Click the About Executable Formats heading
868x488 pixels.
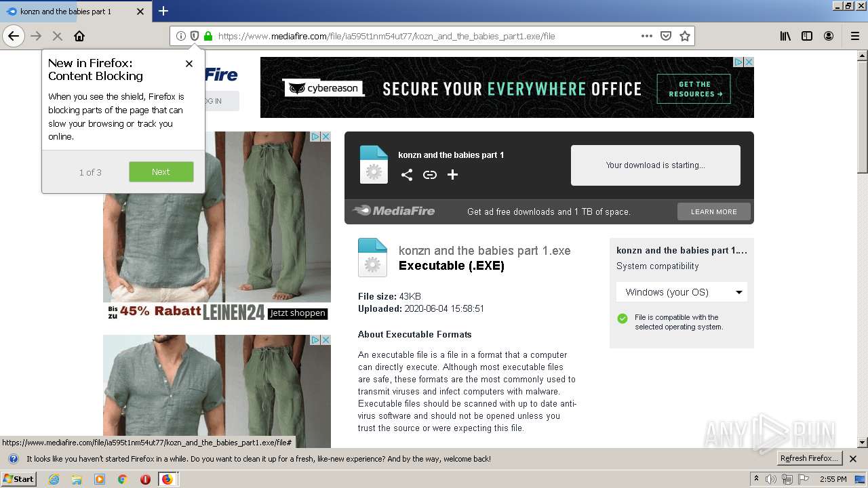415,334
